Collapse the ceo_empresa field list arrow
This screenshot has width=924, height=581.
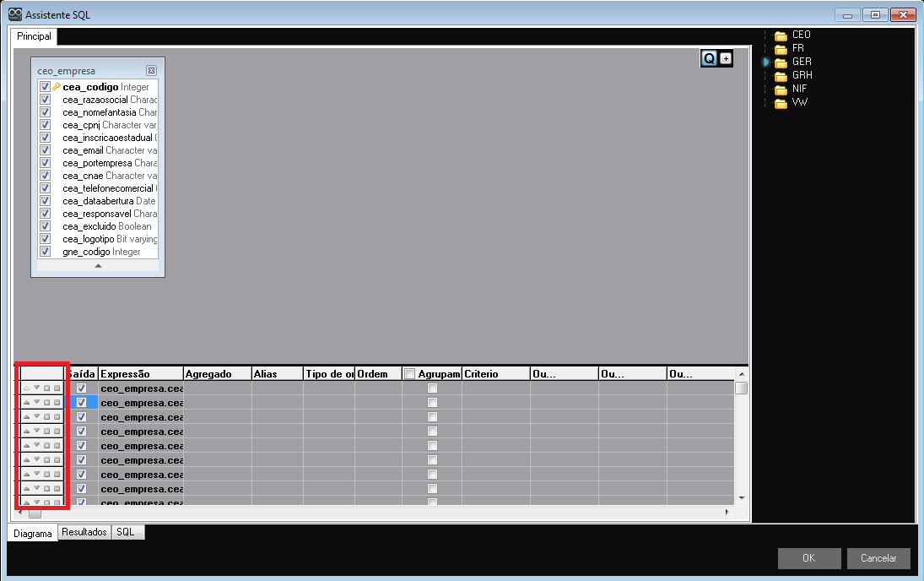pyautogui.click(x=98, y=265)
